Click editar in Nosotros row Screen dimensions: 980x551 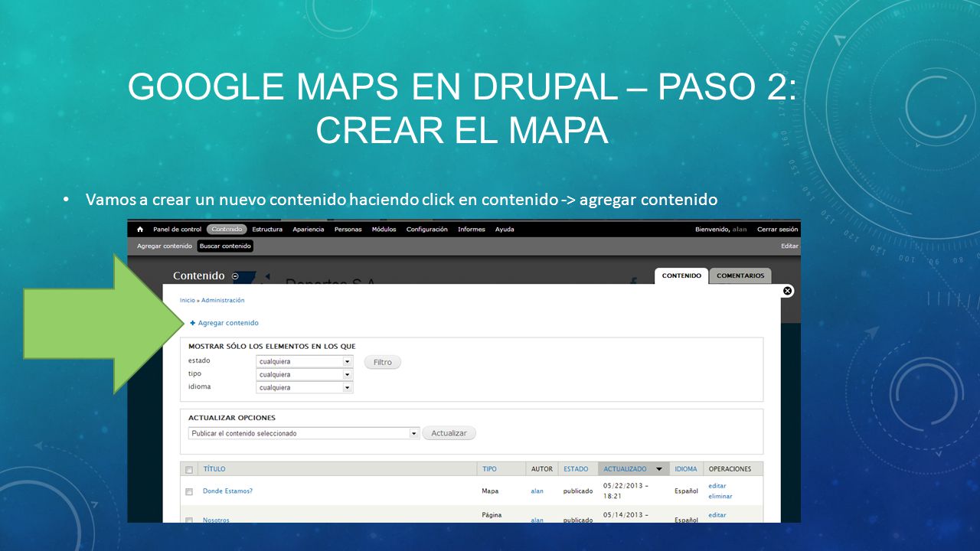717,515
